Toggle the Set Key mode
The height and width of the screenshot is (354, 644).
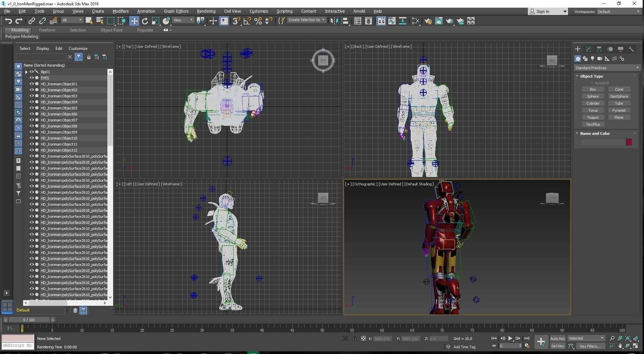(558, 346)
